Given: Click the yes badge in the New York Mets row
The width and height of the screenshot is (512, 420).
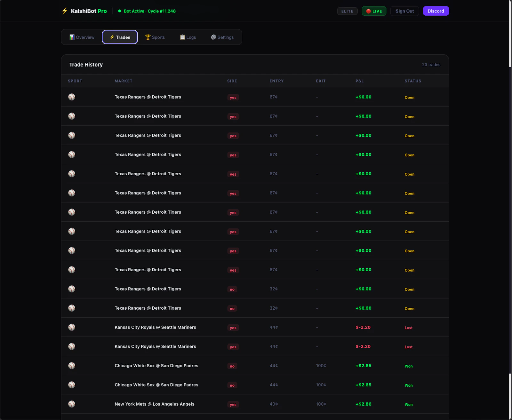Looking at the screenshot, I should 233,405.
